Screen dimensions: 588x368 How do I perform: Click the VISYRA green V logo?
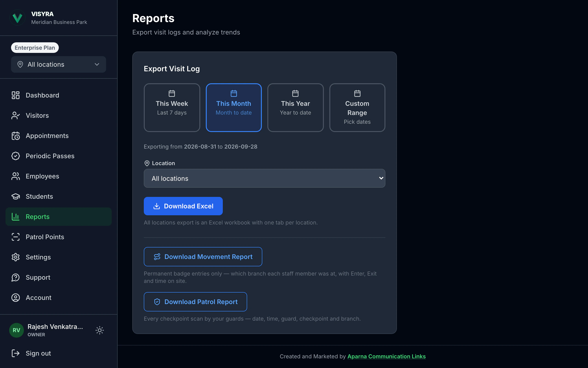[x=17, y=18]
